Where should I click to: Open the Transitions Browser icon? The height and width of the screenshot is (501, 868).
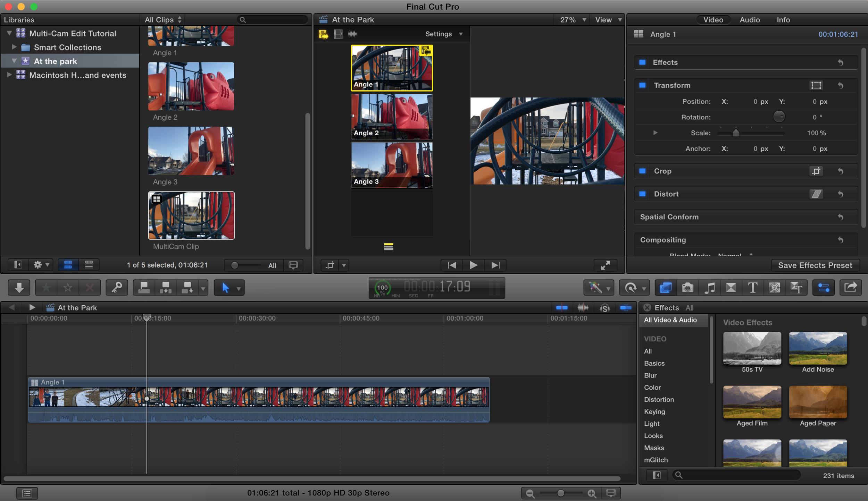coord(731,288)
